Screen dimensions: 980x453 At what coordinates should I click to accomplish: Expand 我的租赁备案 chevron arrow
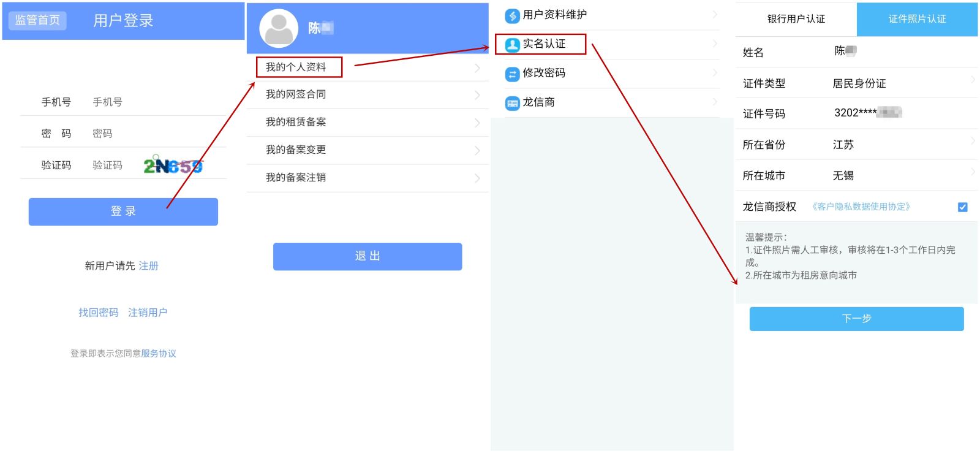click(x=477, y=123)
